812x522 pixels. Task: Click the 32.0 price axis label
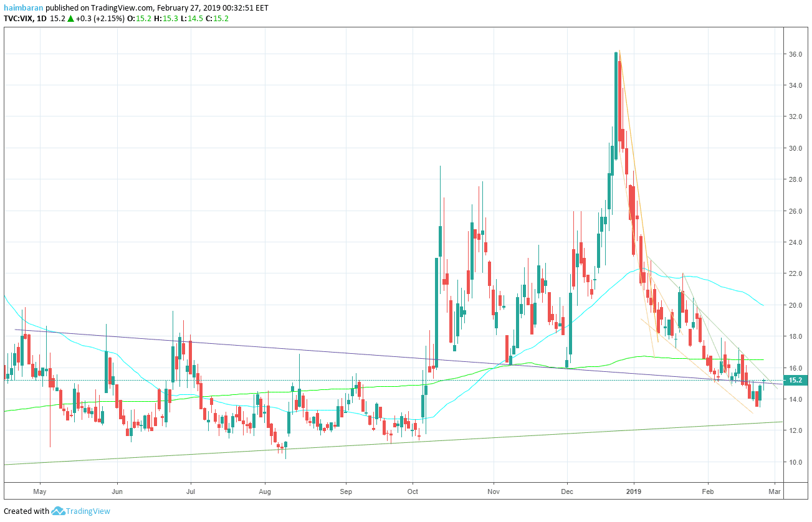tap(795, 116)
